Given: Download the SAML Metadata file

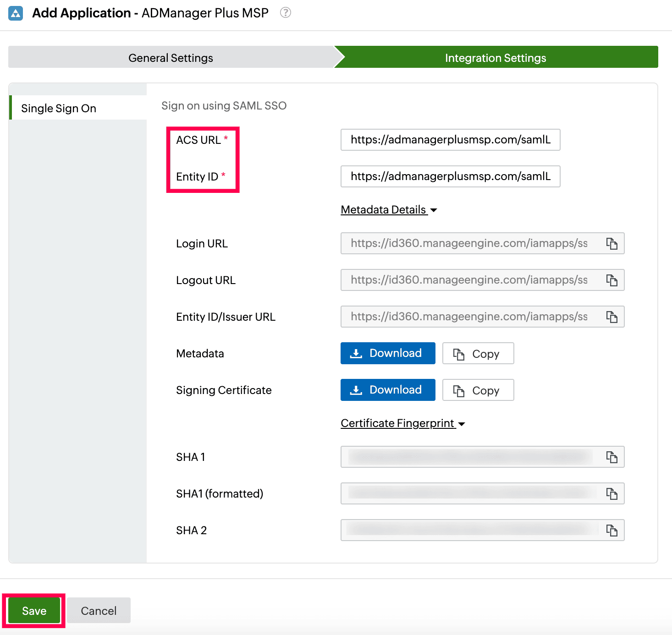Looking at the screenshot, I should tap(387, 353).
